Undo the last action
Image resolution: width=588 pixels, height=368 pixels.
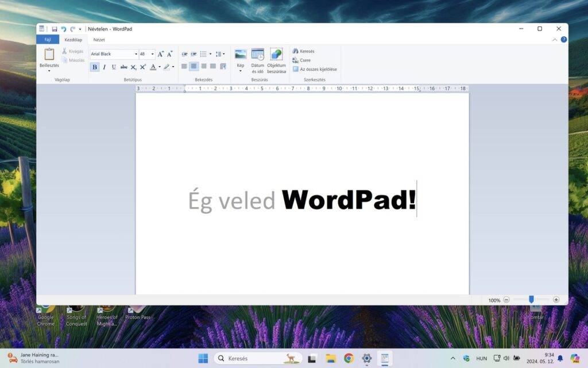[x=64, y=29]
